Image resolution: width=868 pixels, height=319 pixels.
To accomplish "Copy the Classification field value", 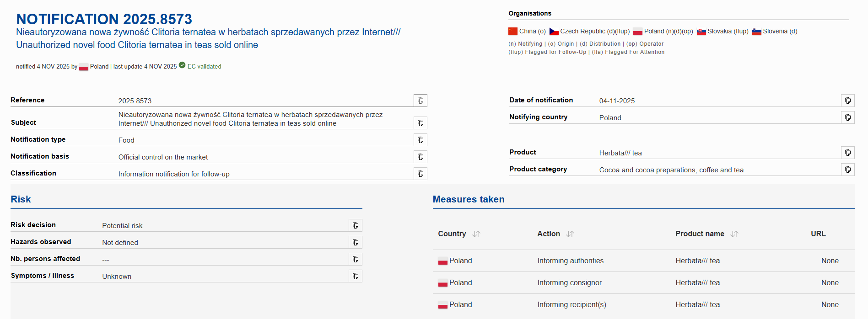I will [420, 174].
